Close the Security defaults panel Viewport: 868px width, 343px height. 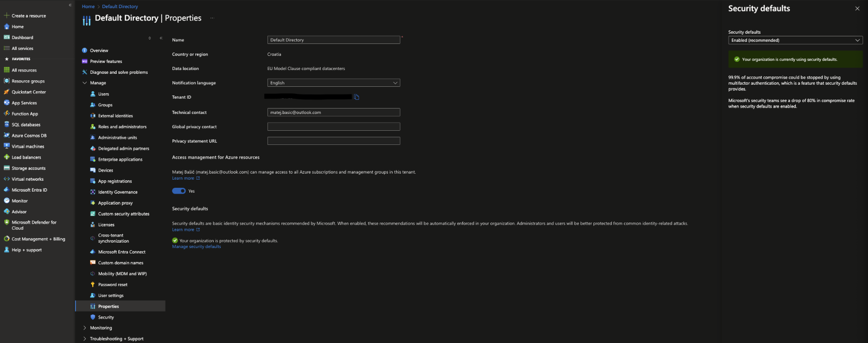pyautogui.click(x=857, y=9)
